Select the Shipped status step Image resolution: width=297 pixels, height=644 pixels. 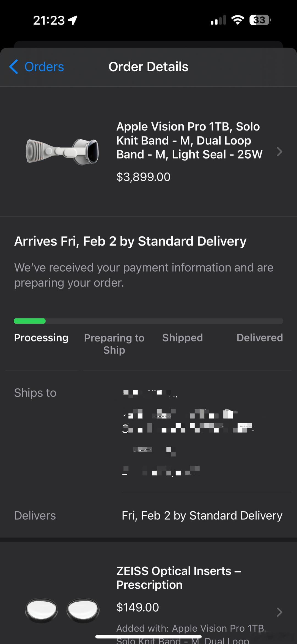pyautogui.click(x=183, y=338)
